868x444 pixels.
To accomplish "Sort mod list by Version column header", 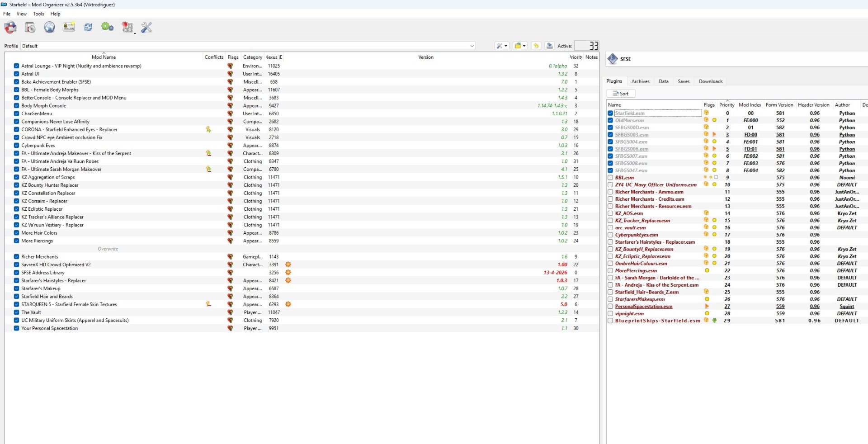I will [425, 57].
